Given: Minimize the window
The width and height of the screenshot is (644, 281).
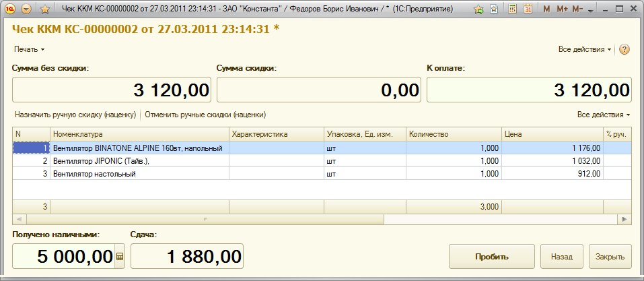Looking at the screenshot, I should (606, 9).
